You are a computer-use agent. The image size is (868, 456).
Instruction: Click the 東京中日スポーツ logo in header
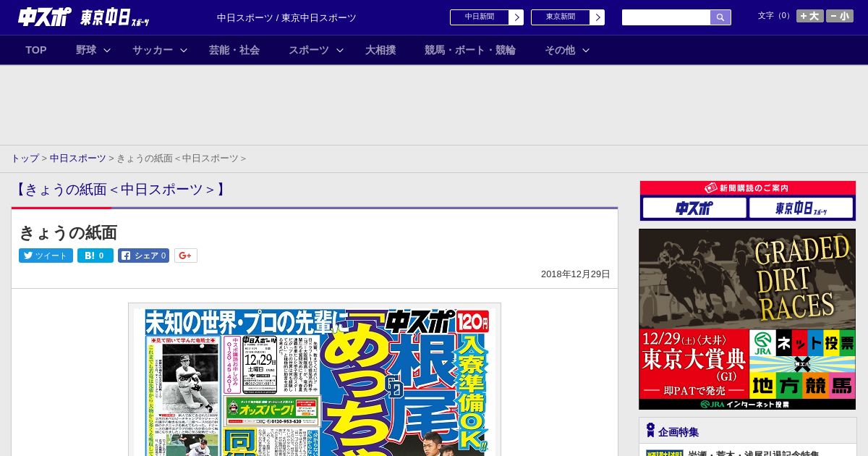point(115,17)
